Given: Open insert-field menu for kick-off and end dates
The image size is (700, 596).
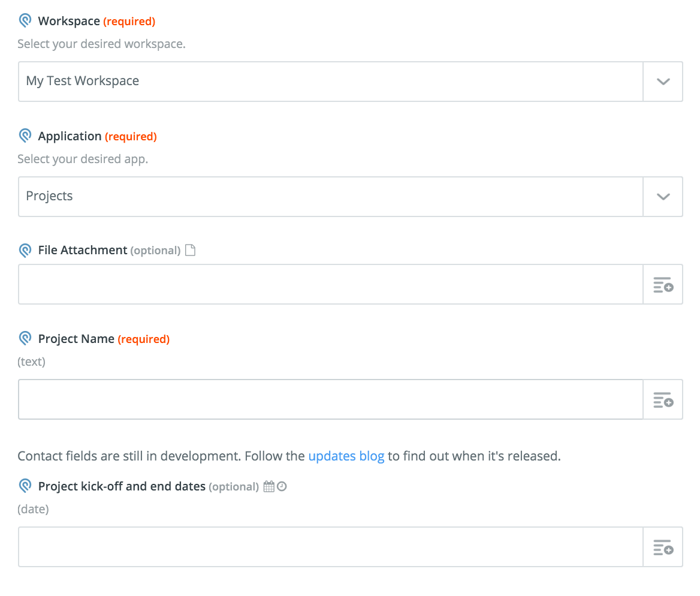Looking at the screenshot, I should click(663, 547).
